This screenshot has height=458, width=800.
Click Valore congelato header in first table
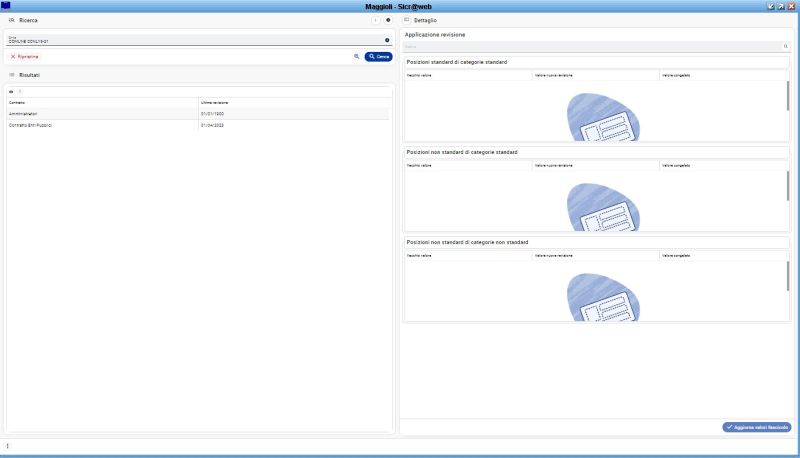[x=723, y=75]
